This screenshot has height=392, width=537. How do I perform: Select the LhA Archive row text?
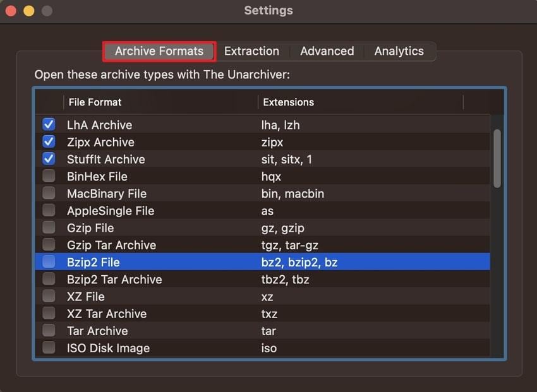click(99, 125)
